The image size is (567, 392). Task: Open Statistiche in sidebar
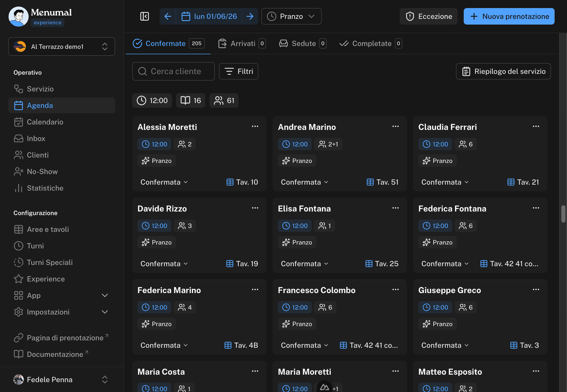click(x=62, y=188)
